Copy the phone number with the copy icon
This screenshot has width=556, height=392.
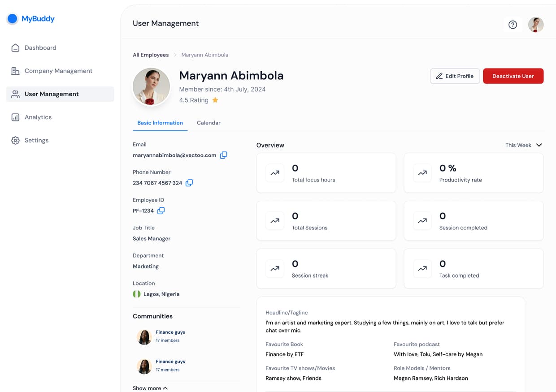(x=189, y=183)
